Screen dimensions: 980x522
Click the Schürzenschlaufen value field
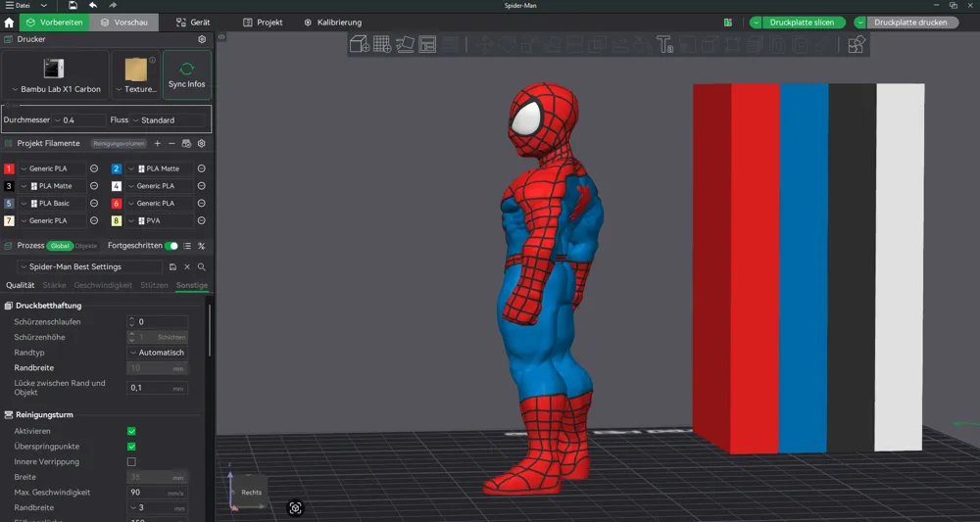157,322
